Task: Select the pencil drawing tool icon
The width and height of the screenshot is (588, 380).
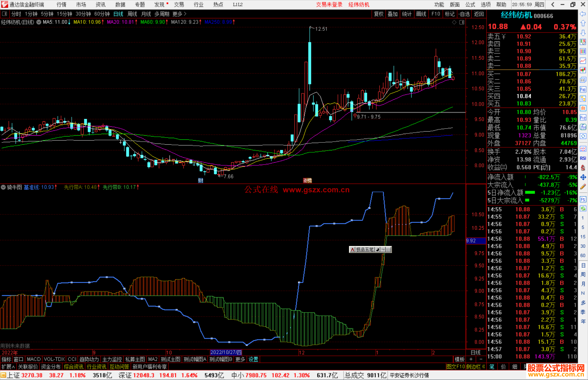Action: 583,187
